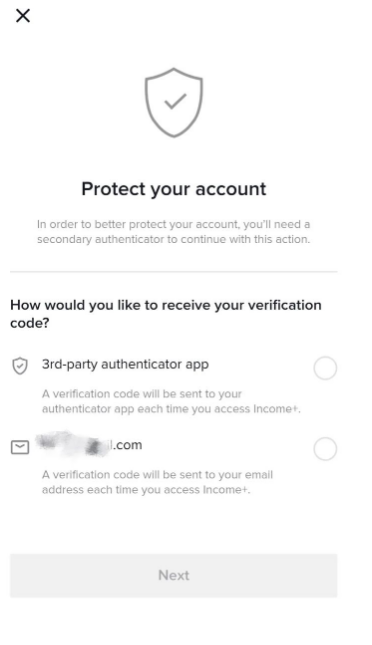372x645 pixels.
Task: Click the 'How would you like to receive' question
Action: tap(166, 314)
